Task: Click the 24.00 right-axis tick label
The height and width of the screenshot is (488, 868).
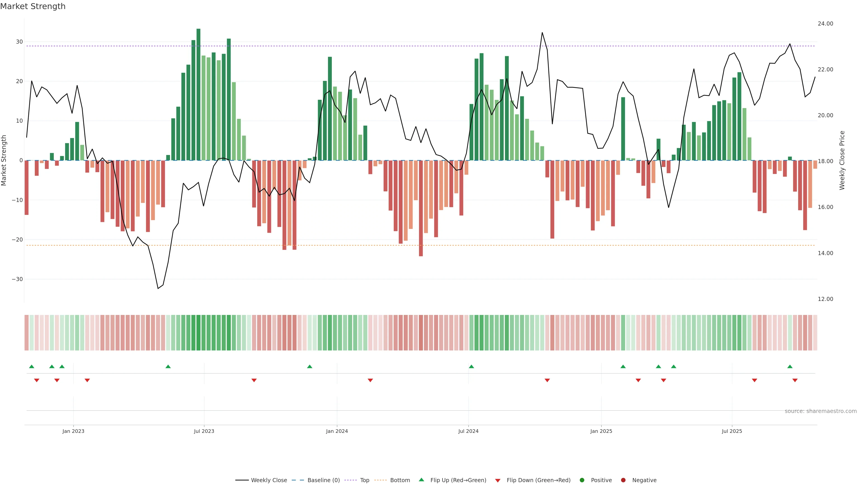Action: [x=825, y=23]
